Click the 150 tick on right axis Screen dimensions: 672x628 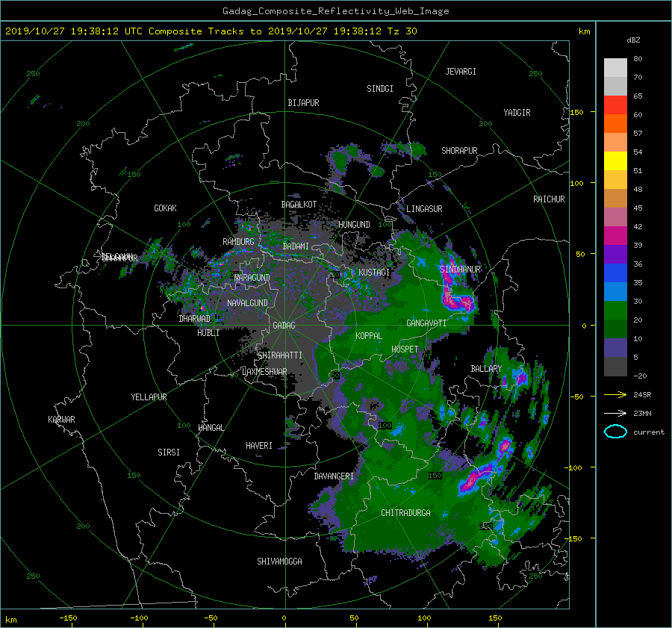pos(576,112)
